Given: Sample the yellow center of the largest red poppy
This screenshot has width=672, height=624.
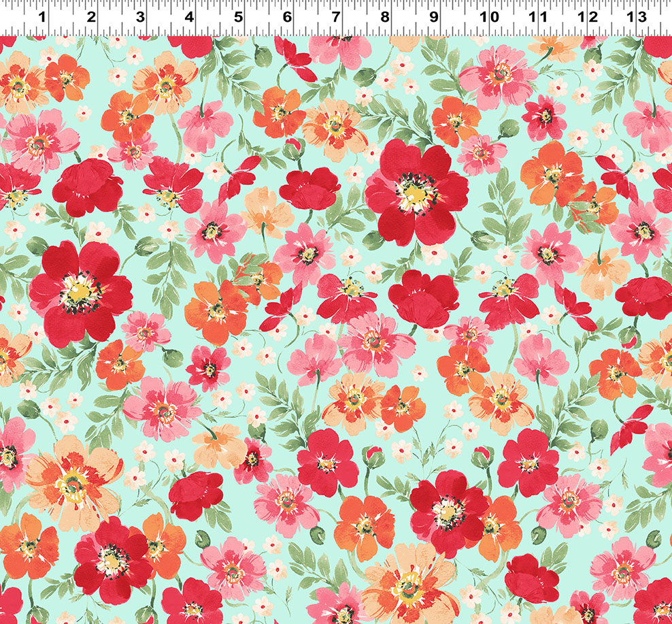Looking at the screenshot, I should tap(414, 195).
